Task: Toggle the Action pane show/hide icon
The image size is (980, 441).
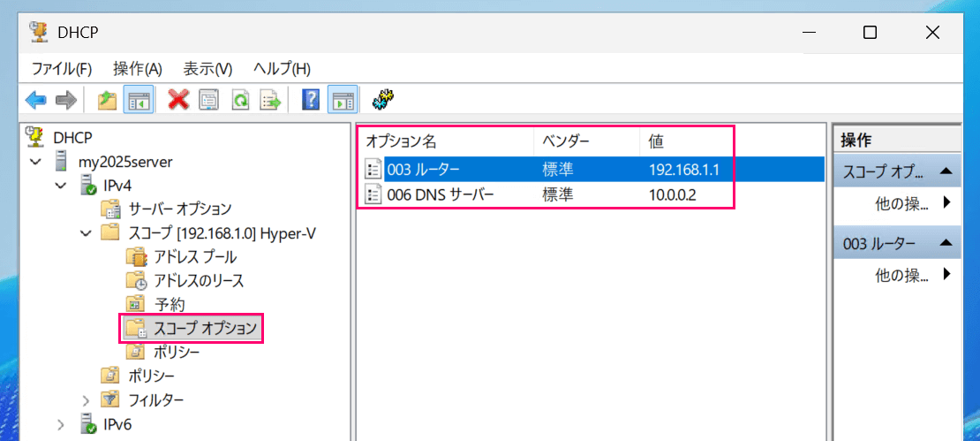Action: [343, 99]
